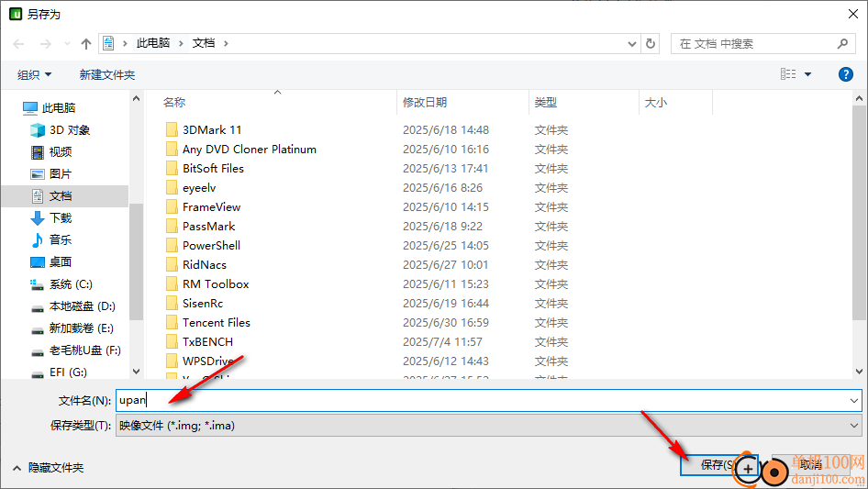
Task: Click date 2025/6/30 16:59 of Tencent Files
Action: tap(446, 323)
